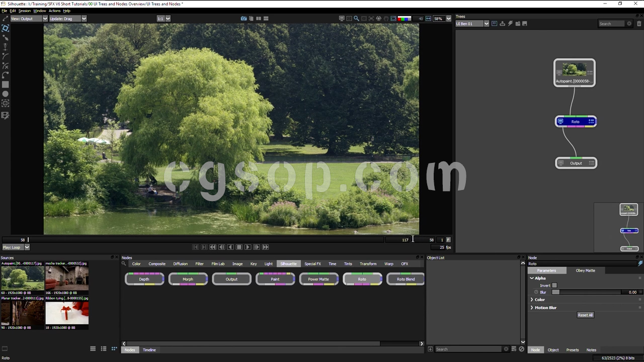Viewport: 644px width, 362px height.
Task: Jump to the first frame button
Action: pyautogui.click(x=195, y=247)
